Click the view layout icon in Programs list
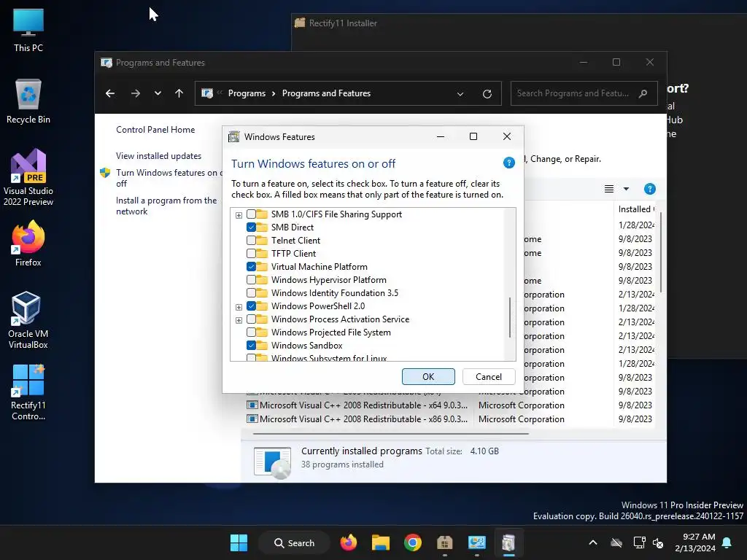The height and width of the screenshot is (560, 747). tap(609, 189)
